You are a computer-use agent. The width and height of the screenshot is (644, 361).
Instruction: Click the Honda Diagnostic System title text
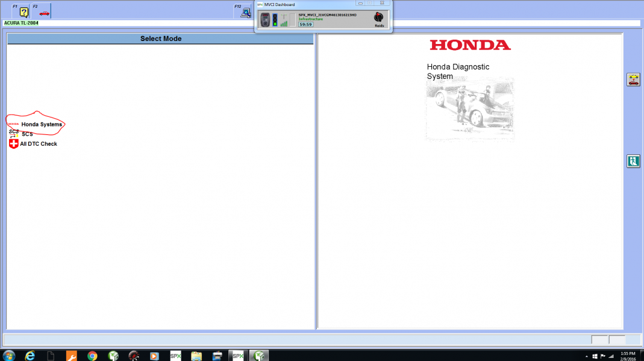coord(458,72)
